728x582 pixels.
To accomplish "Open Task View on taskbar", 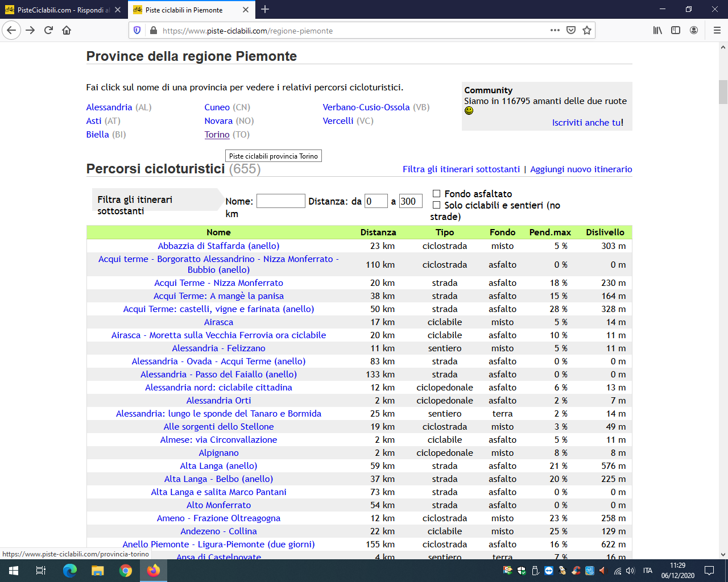I will (41, 571).
